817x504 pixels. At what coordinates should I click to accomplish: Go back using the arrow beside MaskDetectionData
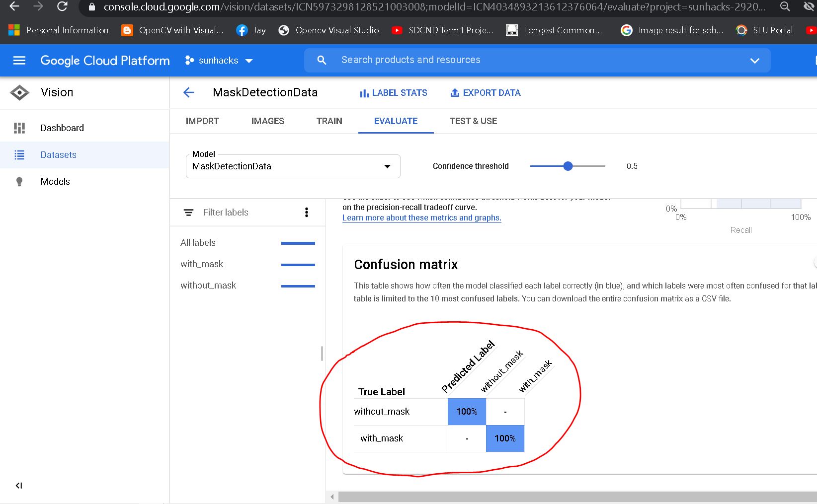[189, 92]
